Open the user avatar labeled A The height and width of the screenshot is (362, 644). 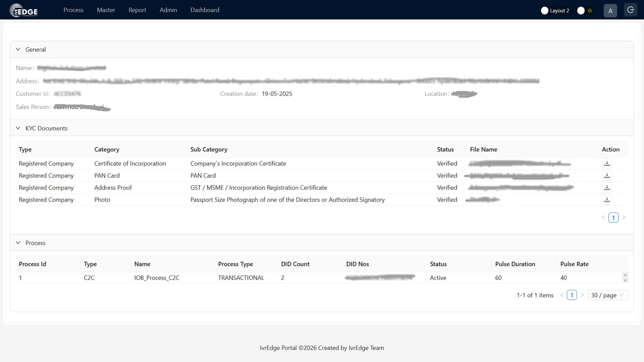(610, 11)
